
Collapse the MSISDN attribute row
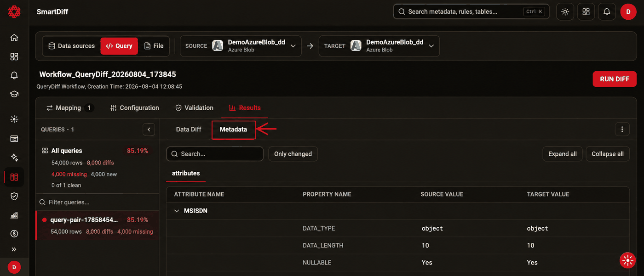point(177,211)
